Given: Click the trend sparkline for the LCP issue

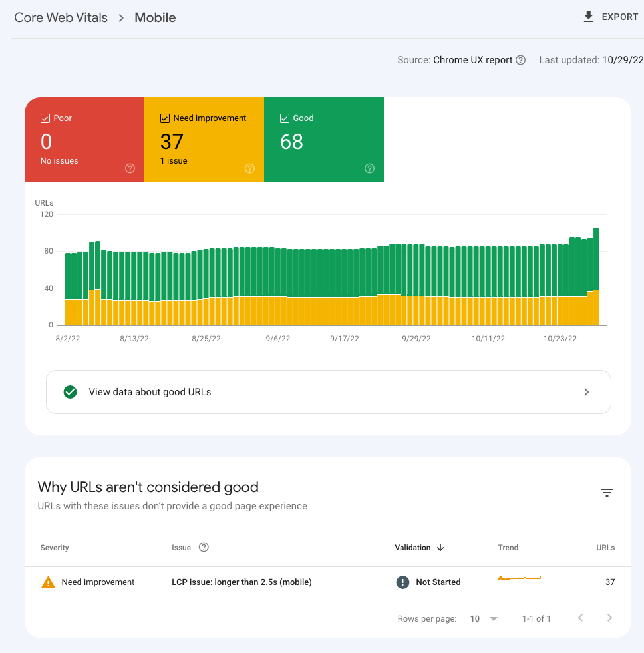Looking at the screenshot, I should point(519,579).
